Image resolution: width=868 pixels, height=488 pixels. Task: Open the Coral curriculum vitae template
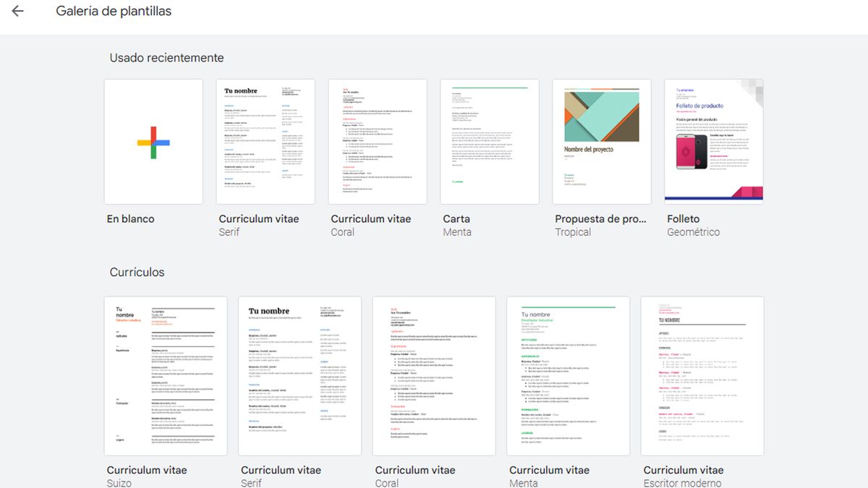click(377, 141)
